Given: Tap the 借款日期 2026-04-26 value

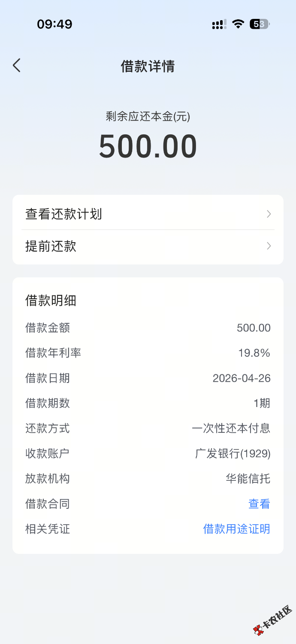Looking at the screenshot, I should coord(242,378).
